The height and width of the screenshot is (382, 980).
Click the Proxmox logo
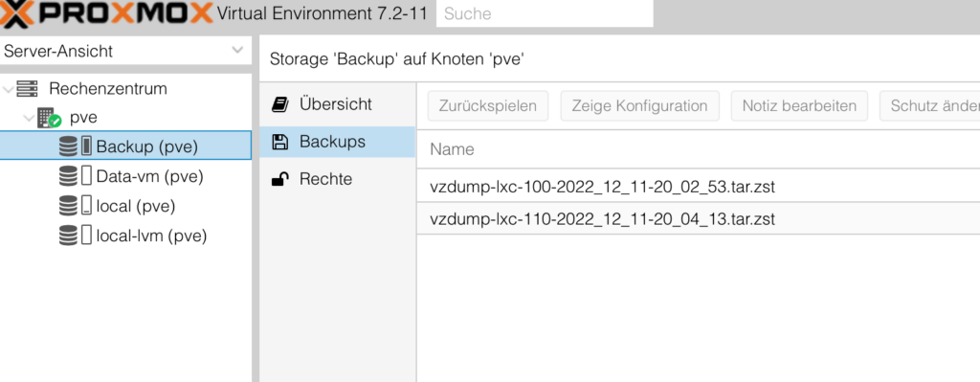pyautogui.click(x=107, y=13)
